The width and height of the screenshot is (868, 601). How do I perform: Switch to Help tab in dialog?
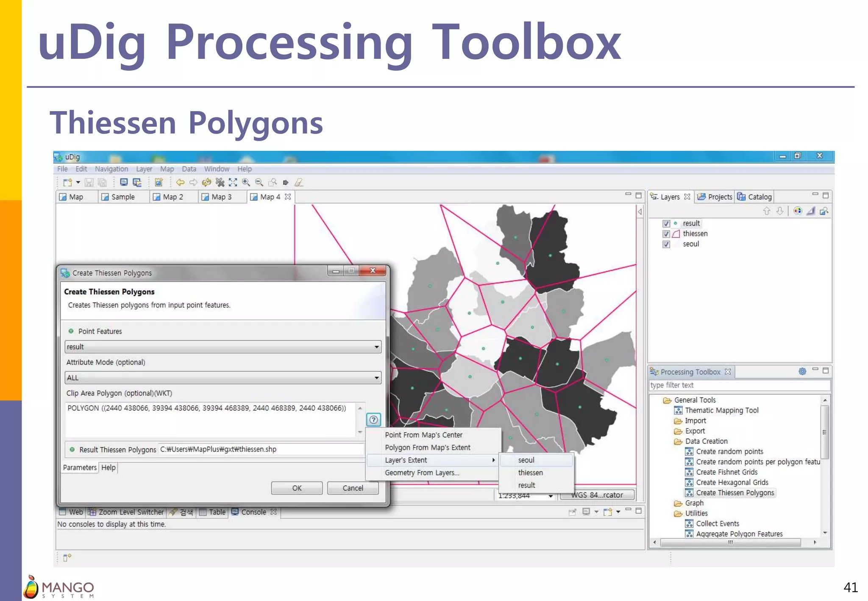[108, 467]
